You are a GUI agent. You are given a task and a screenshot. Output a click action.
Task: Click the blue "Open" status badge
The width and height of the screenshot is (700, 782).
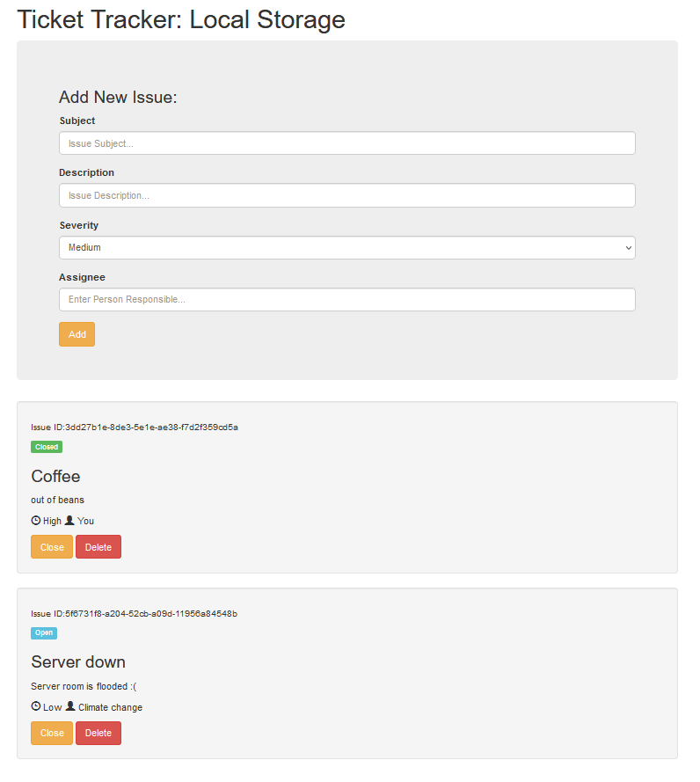coord(43,632)
